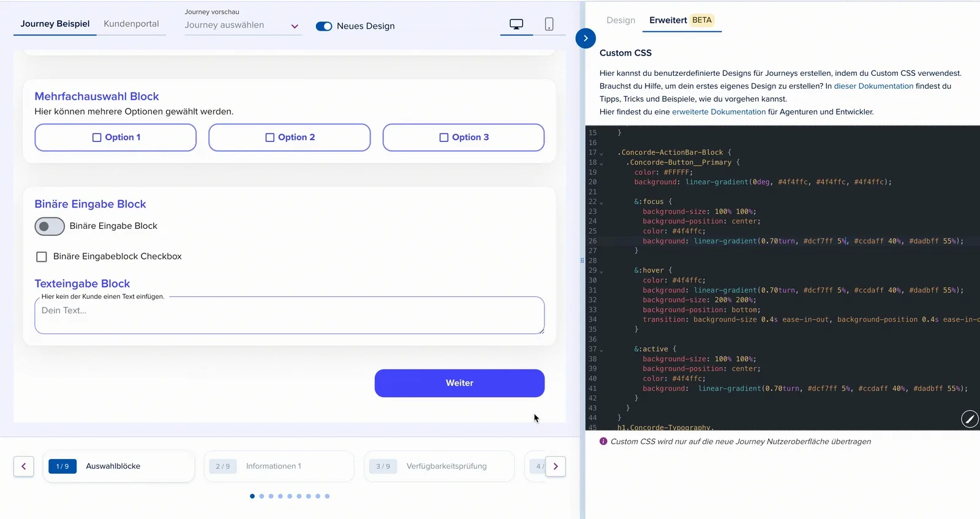The height and width of the screenshot is (519, 980).
Task: Click the pencil edit icon in code editor
Action: pyautogui.click(x=970, y=419)
